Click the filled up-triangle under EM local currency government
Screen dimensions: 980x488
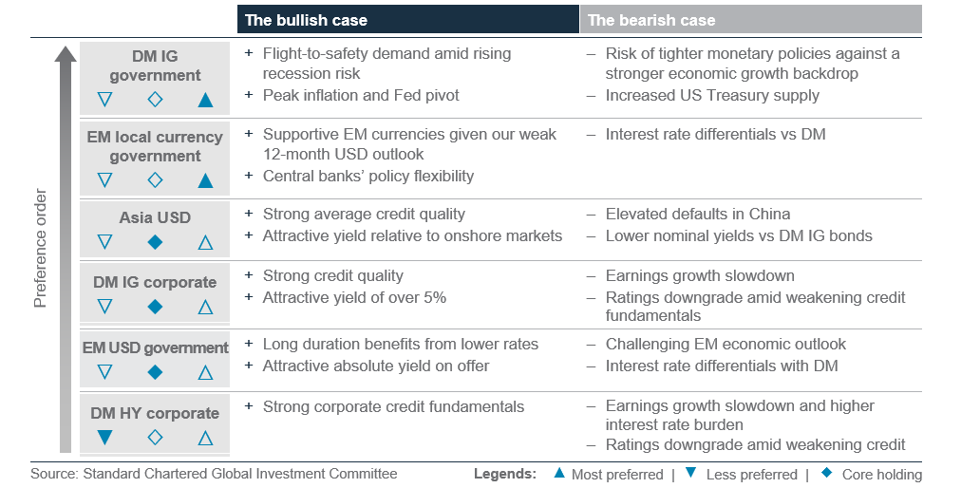tap(205, 180)
